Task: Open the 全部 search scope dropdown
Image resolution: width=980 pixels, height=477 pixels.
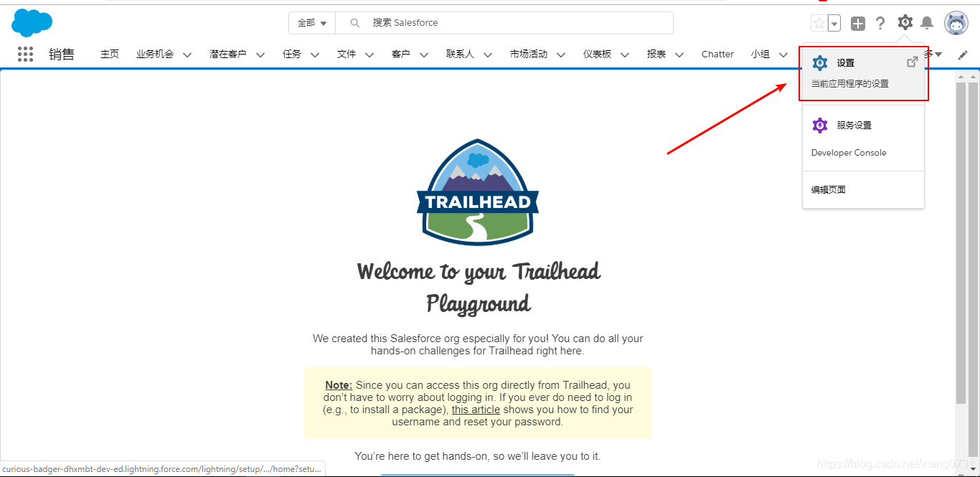Action: [x=312, y=23]
